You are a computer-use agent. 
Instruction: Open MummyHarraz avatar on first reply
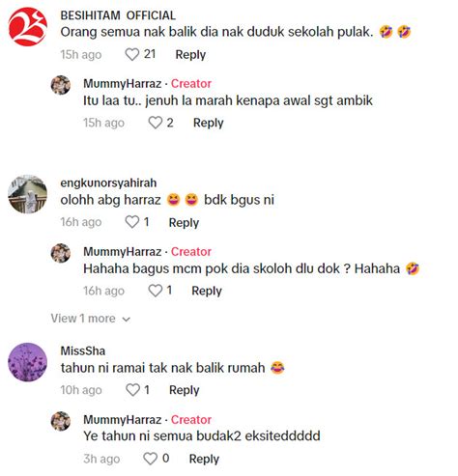(x=61, y=85)
